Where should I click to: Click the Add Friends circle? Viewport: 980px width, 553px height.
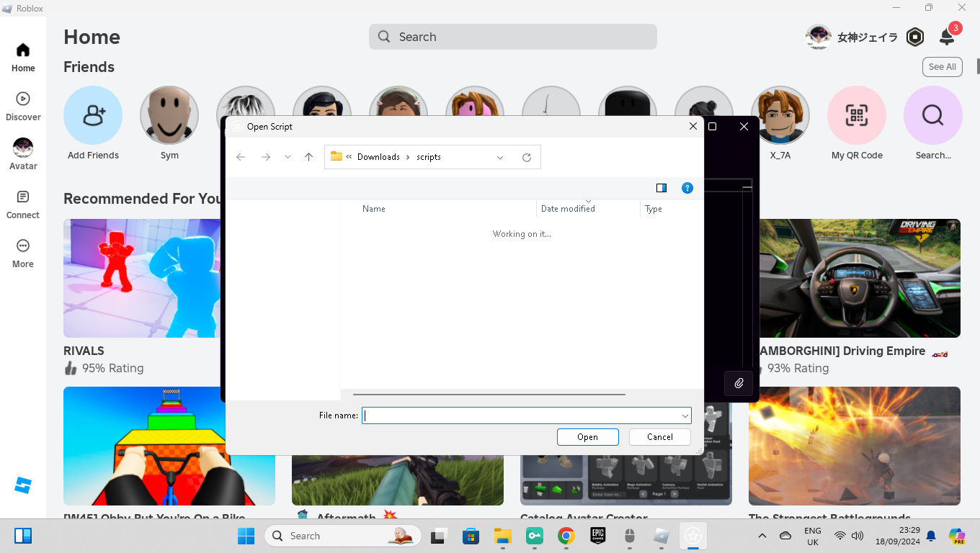(93, 115)
